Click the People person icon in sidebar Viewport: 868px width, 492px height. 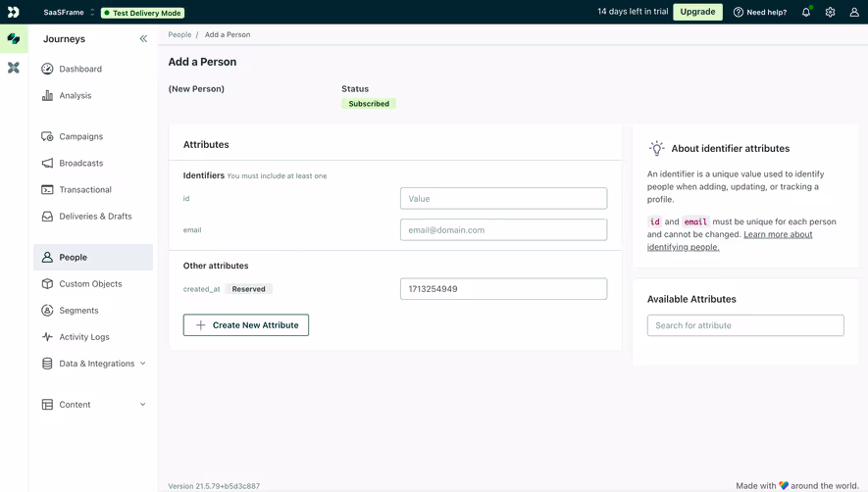(48, 257)
